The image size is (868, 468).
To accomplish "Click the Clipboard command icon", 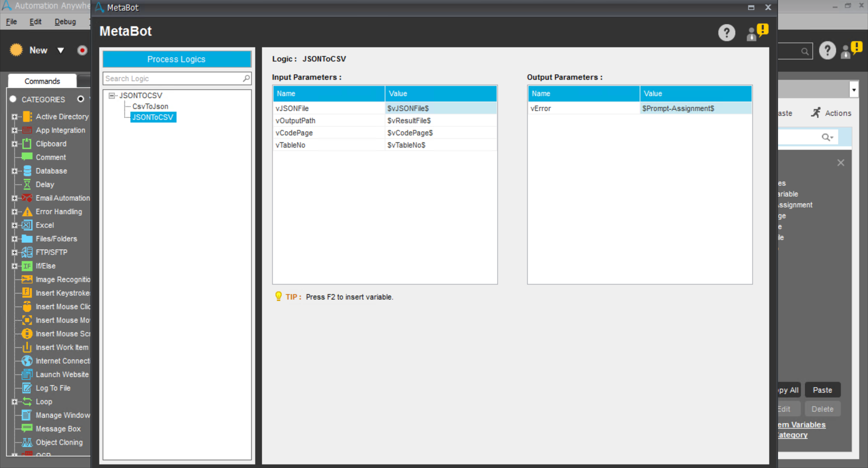I will click(x=27, y=144).
